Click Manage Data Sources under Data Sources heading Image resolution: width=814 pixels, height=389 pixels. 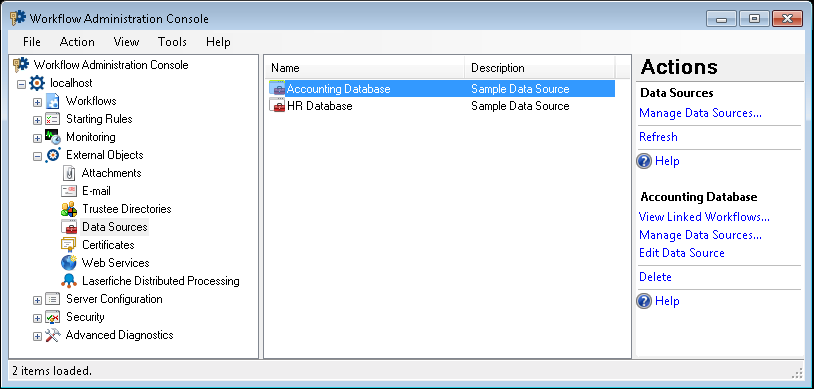point(700,113)
